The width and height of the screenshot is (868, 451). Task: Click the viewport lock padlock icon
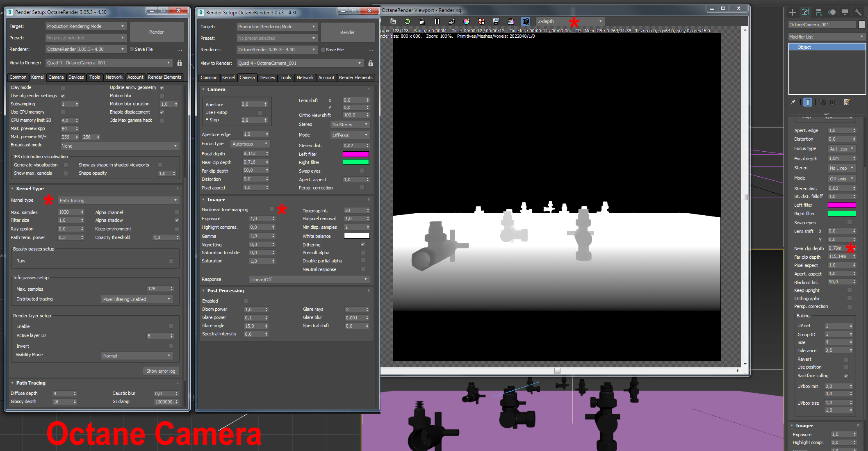[422, 21]
